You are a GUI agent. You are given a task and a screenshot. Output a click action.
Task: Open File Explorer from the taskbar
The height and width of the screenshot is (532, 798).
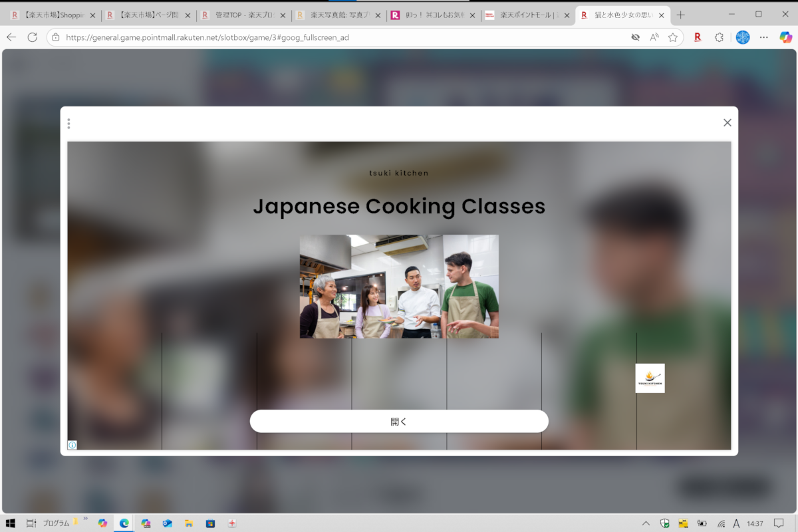pos(188,523)
